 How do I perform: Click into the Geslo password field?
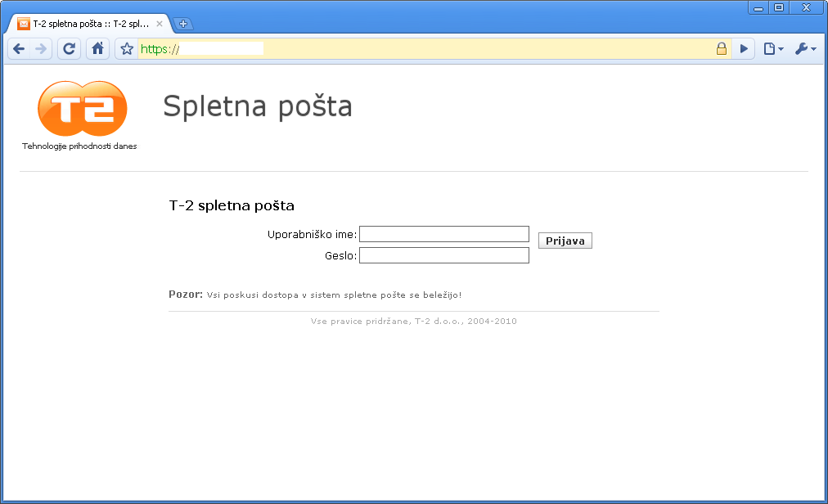point(444,256)
